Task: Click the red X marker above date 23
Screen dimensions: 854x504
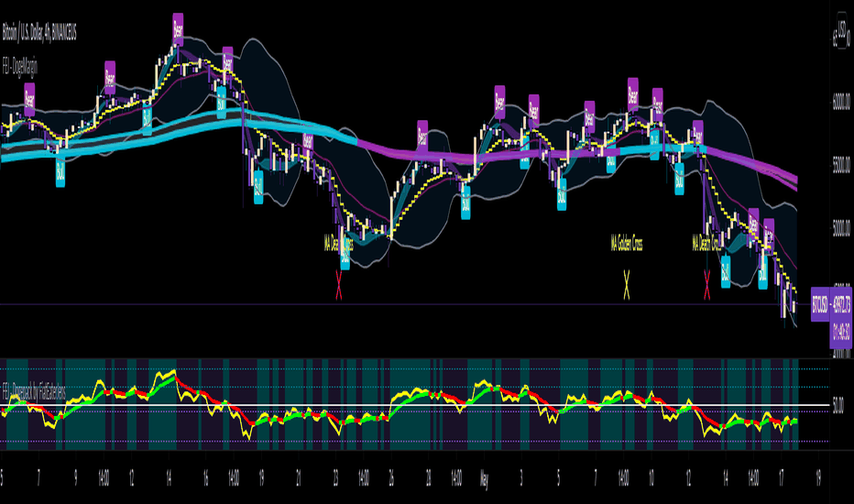Action: tap(339, 285)
